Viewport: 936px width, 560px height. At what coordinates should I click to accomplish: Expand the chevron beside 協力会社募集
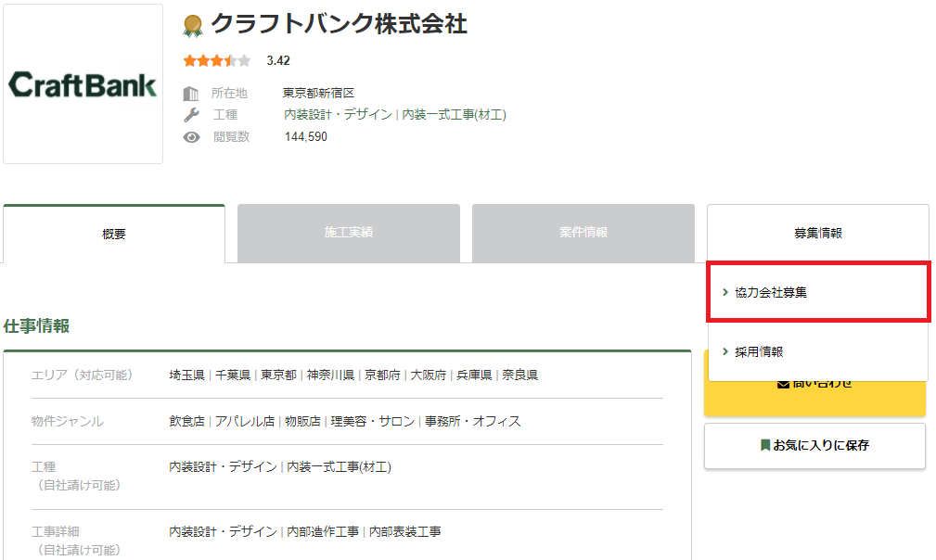[x=724, y=290]
